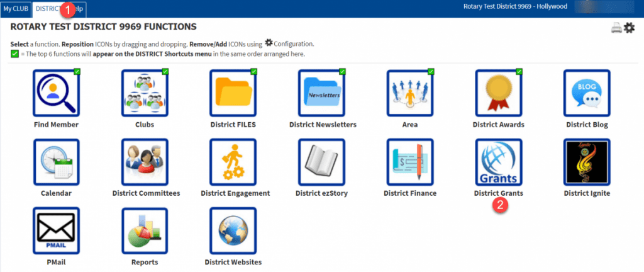Click the District Finance label
This screenshot has height=272, width=644.
point(410,193)
